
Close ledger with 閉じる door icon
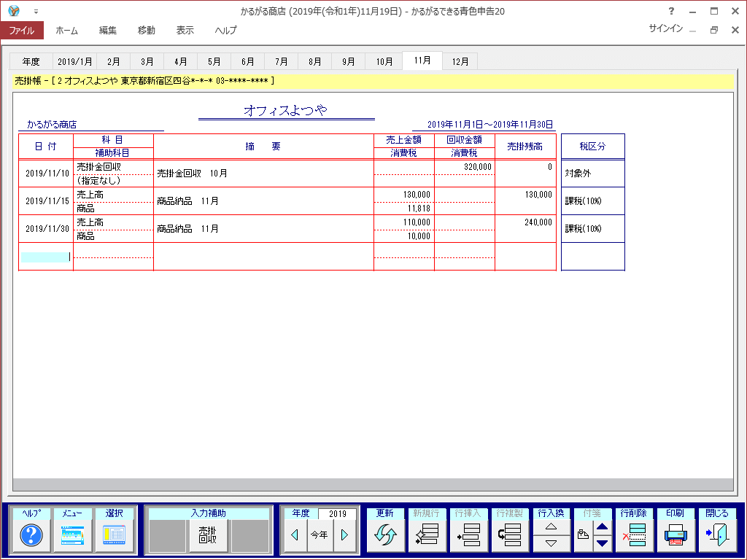pos(717,534)
